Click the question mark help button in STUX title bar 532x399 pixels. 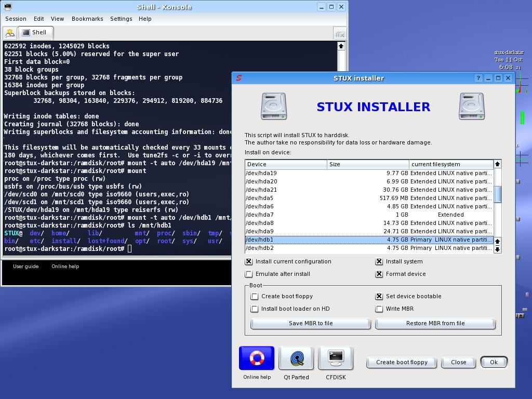[x=478, y=78]
